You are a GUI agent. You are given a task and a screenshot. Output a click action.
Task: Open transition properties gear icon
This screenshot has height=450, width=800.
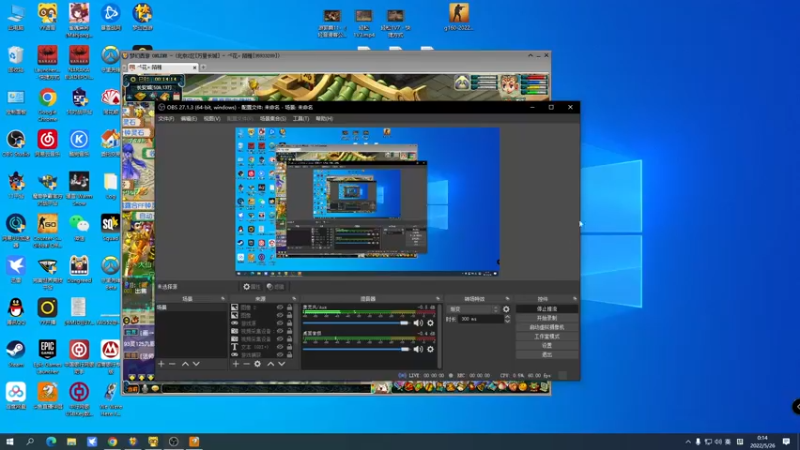(x=506, y=309)
